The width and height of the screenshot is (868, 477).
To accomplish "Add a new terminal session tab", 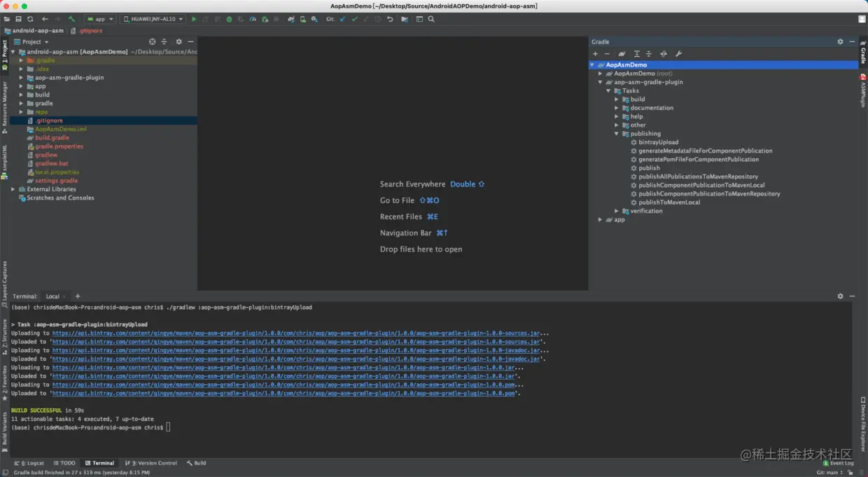I will pos(78,296).
